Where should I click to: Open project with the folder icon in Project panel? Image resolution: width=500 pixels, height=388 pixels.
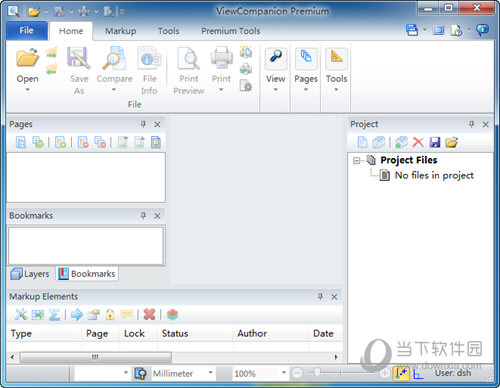pos(452,142)
